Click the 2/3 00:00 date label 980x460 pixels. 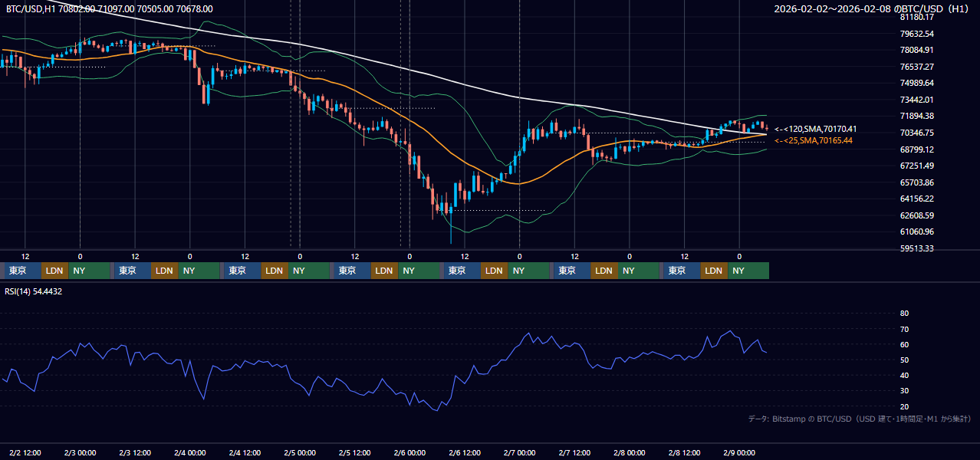[x=81, y=453]
